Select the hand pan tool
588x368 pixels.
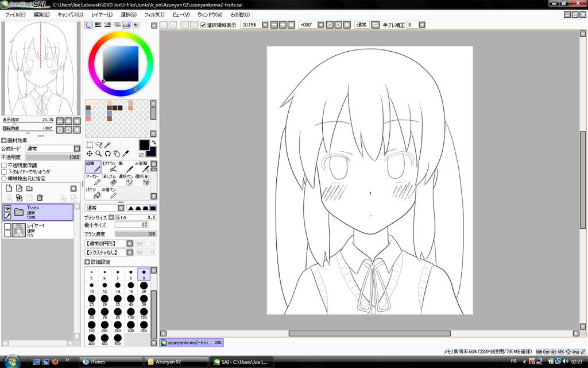(117, 154)
